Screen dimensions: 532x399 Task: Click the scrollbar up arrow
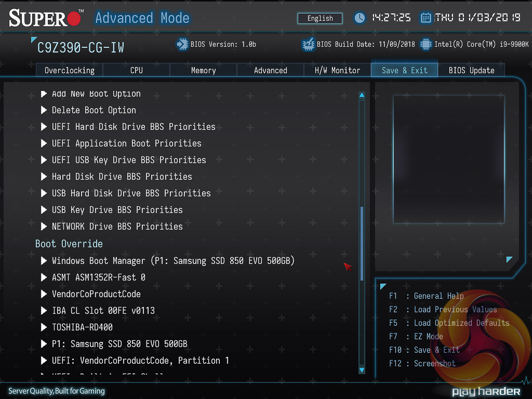[362, 95]
